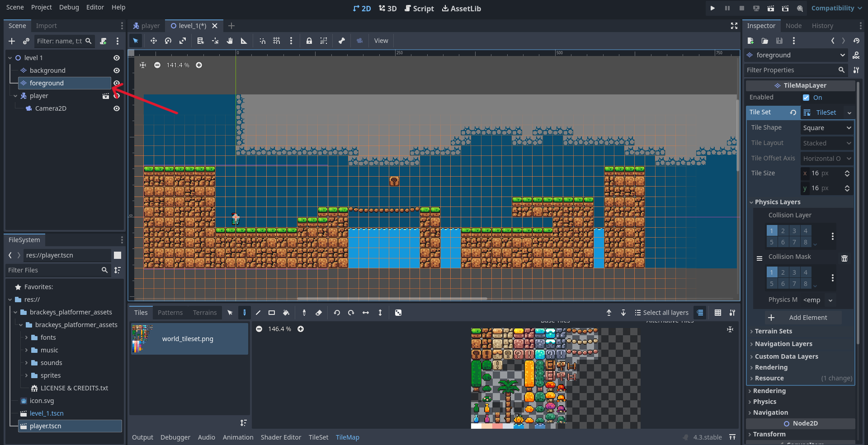Open the AssetLib workspace
Screen dimensions: 868x445
point(462,9)
